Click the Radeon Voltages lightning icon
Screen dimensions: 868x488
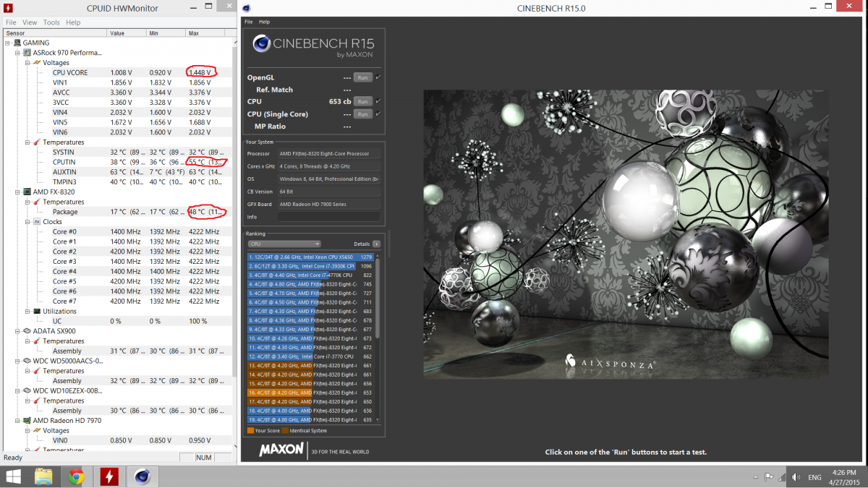coord(37,431)
